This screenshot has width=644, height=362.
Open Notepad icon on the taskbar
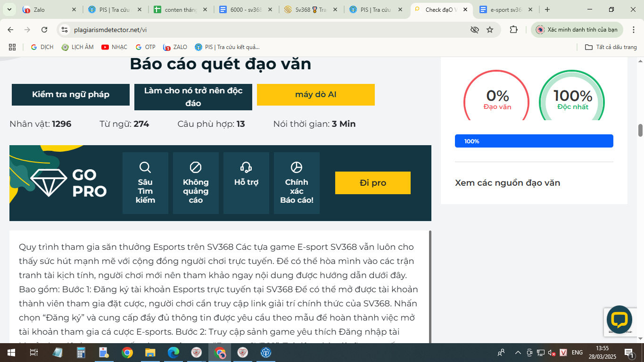pyautogui.click(x=58, y=353)
